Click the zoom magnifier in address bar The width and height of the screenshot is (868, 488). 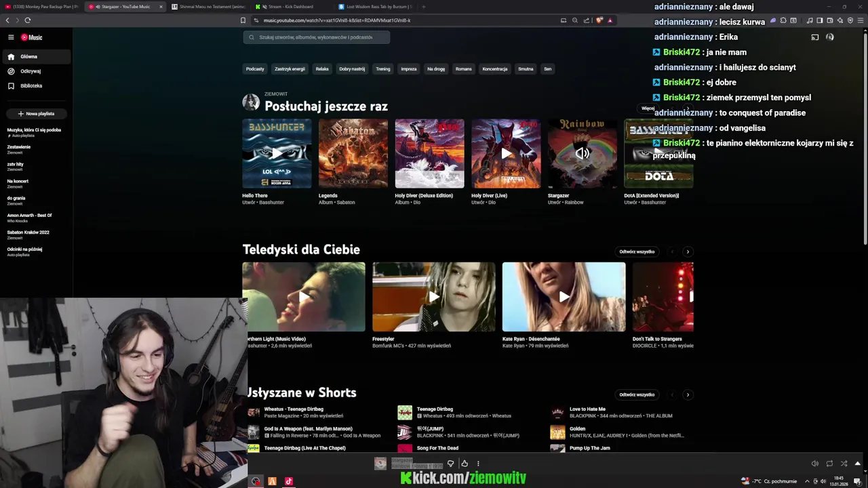point(575,20)
